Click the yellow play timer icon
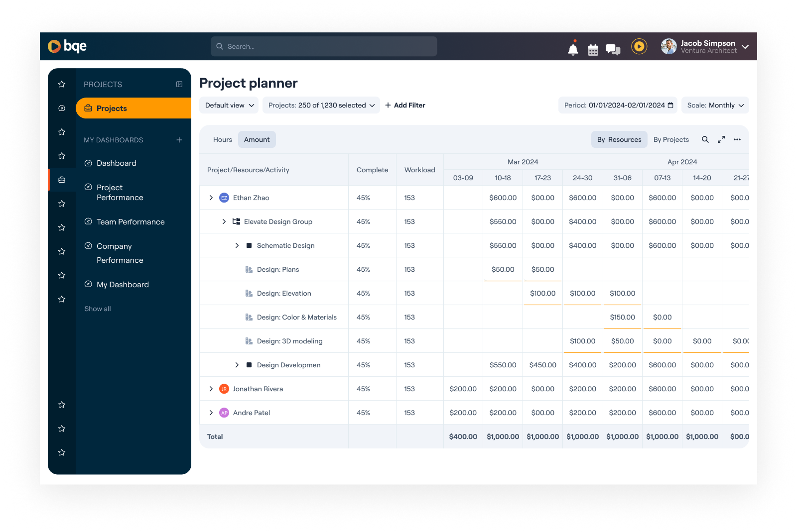 point(639,46)
